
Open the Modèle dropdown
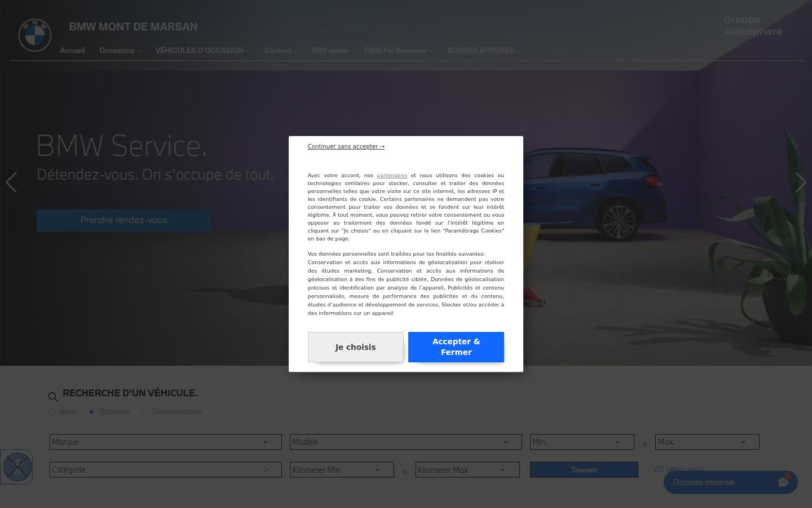coord(406,442)
